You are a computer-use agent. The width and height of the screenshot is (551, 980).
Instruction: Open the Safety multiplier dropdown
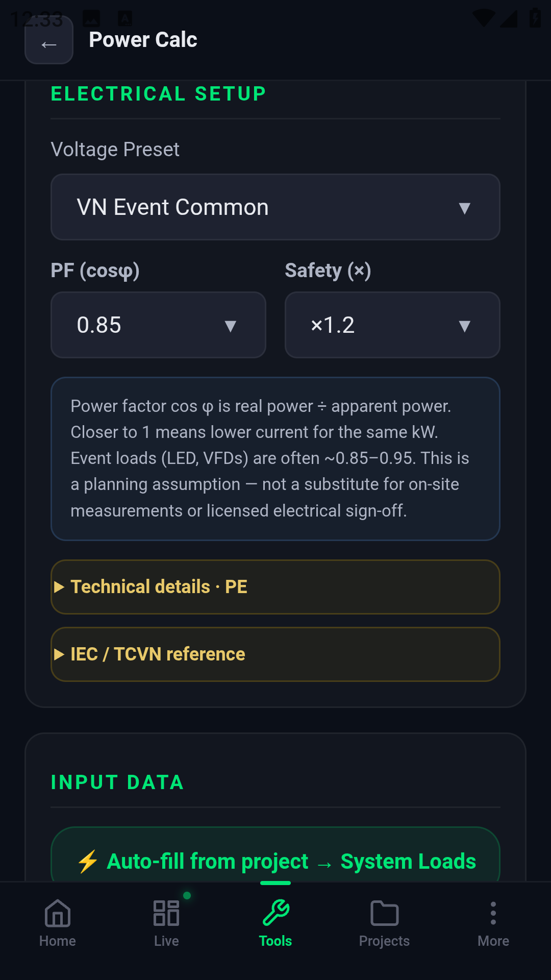[392, 325]
